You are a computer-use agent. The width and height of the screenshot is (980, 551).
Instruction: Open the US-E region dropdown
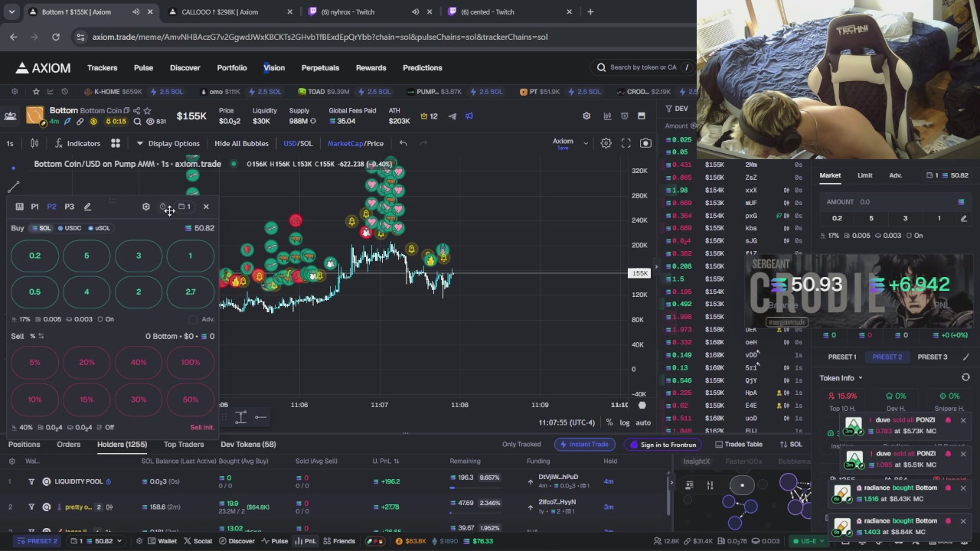(808, 541)
